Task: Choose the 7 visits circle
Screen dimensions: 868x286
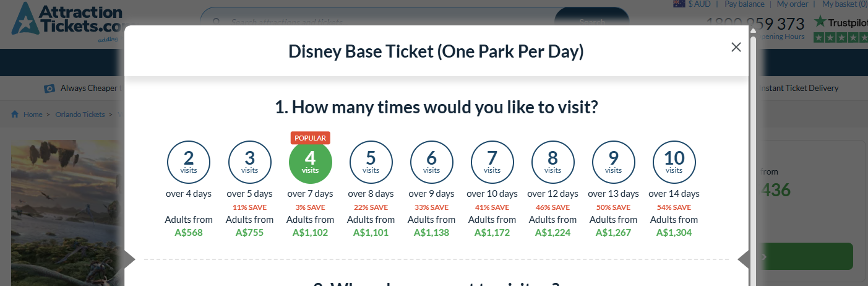Action: pyautogui.click(x=492, y=162)
